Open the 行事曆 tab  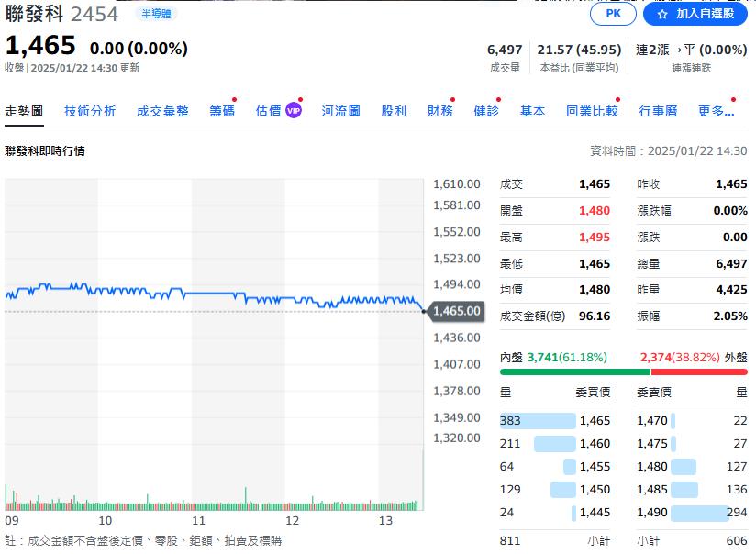(x=658, y=111)
